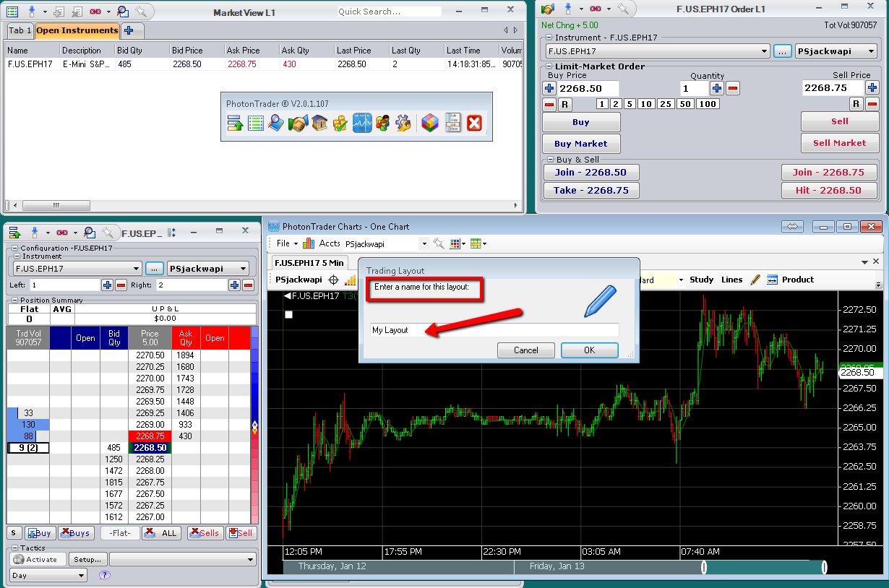The height and width of the screenshot is (588, 889).
Task: Collapse the Buy & Sell section
Action: coord(549,160)
